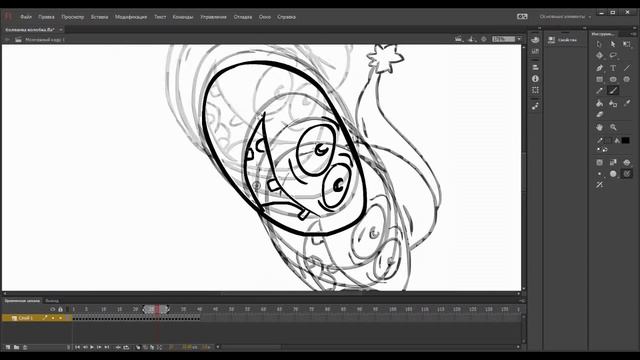
Task: Toggle Onion Skin Outlines button
Action: pos(145,347)
